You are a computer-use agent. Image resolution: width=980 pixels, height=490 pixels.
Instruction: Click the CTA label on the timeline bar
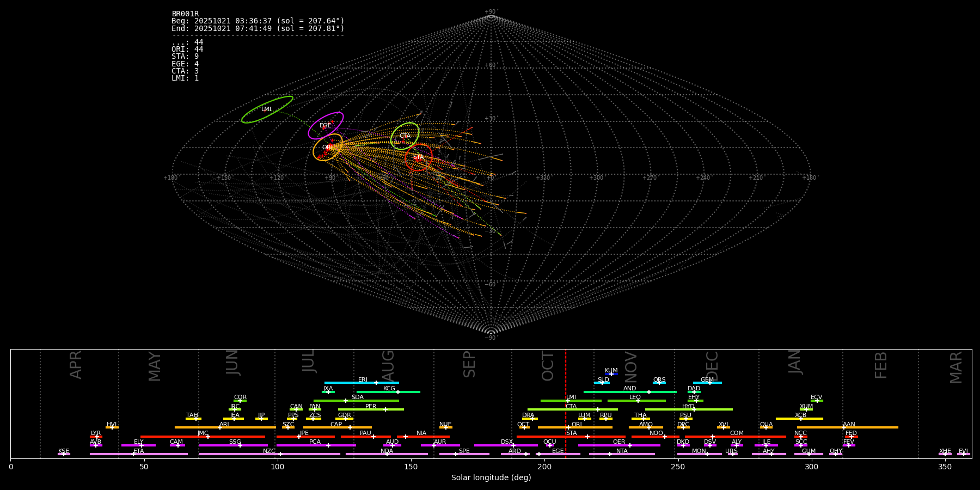click(571, 407)
